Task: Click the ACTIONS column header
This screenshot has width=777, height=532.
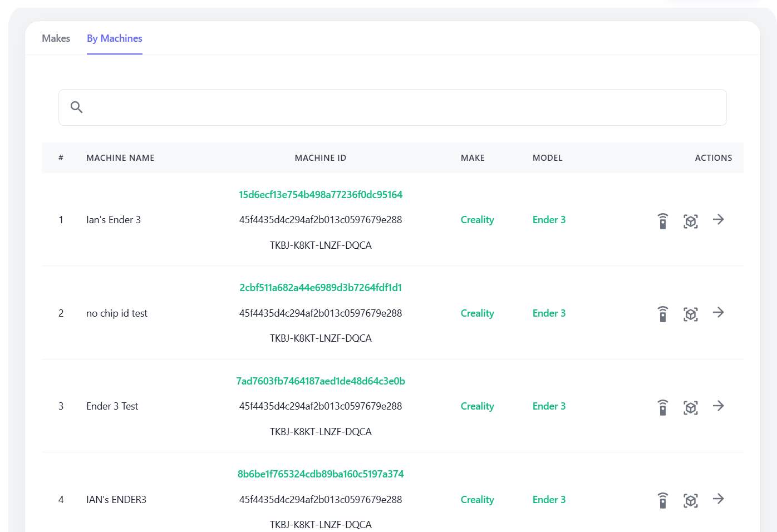Action: pyautogui.click(x=714, y=158)
